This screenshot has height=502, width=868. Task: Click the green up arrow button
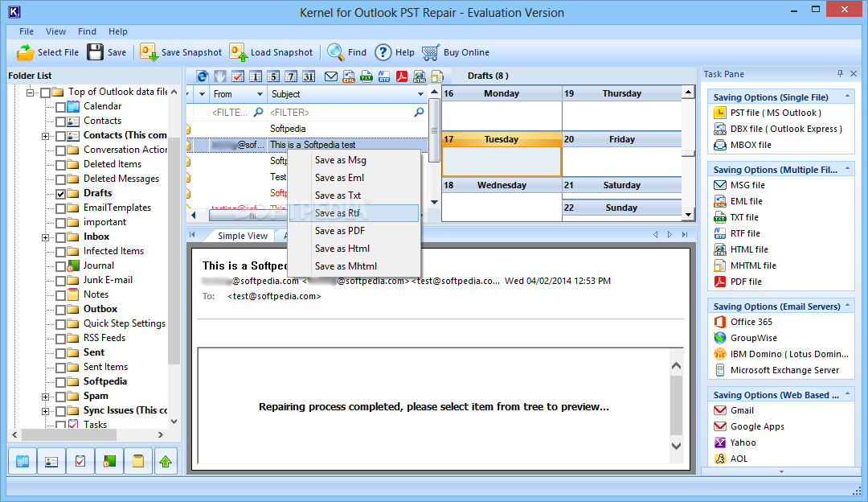(166, 461)
